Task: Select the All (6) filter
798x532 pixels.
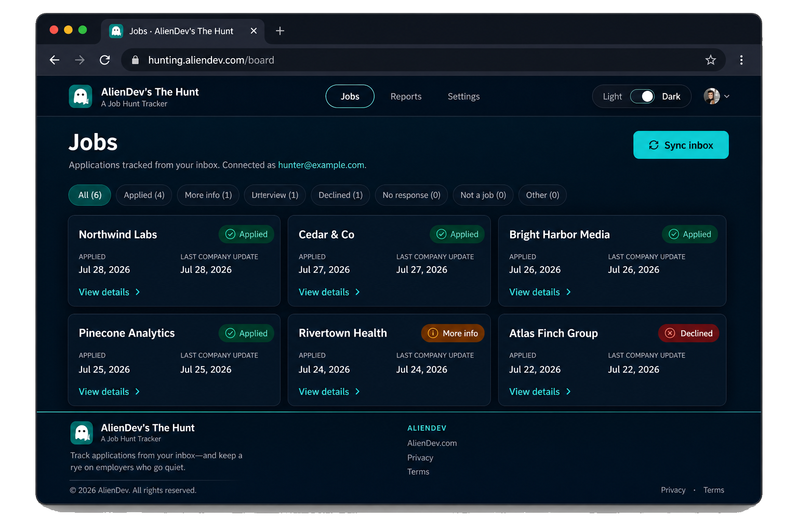Action: tap(90, 195)
